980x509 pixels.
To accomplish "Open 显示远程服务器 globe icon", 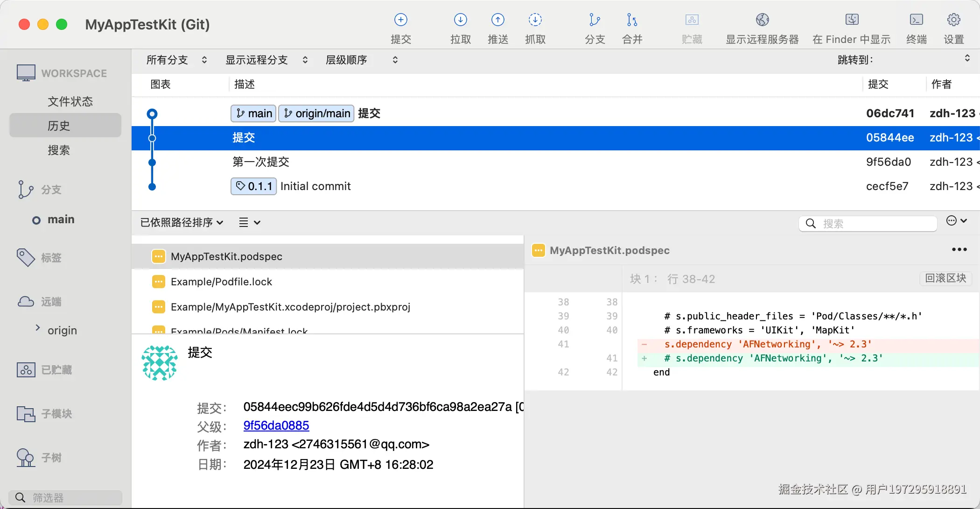I will click(x=762, y=20).
